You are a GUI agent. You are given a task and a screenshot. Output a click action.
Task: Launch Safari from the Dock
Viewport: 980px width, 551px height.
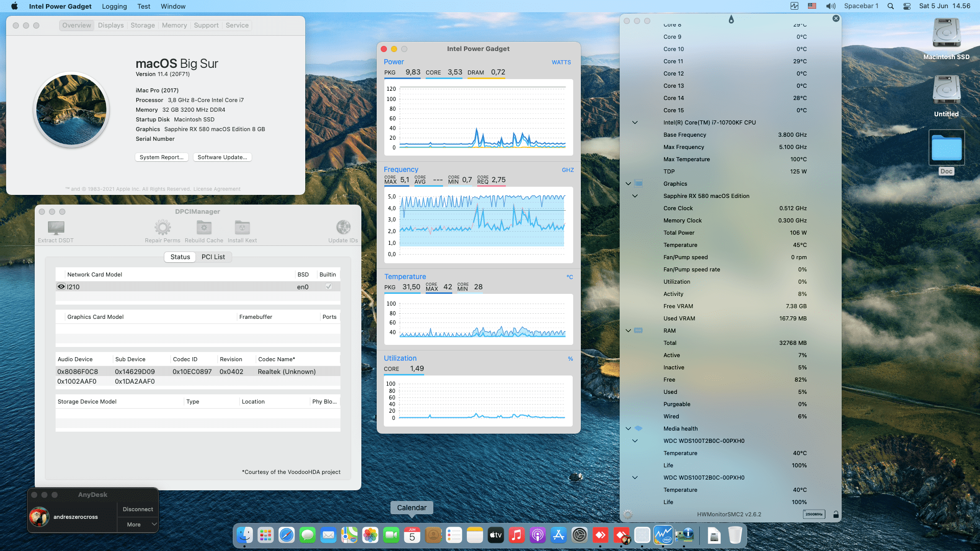coord(286,535)
